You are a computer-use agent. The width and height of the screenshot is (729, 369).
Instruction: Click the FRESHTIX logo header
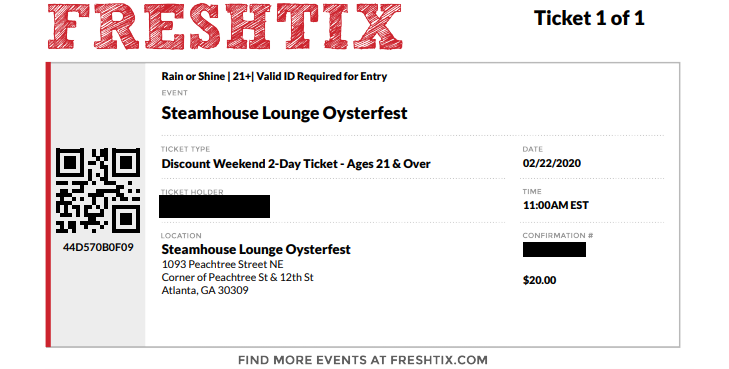pyautogui.click(x=225, y=26)
